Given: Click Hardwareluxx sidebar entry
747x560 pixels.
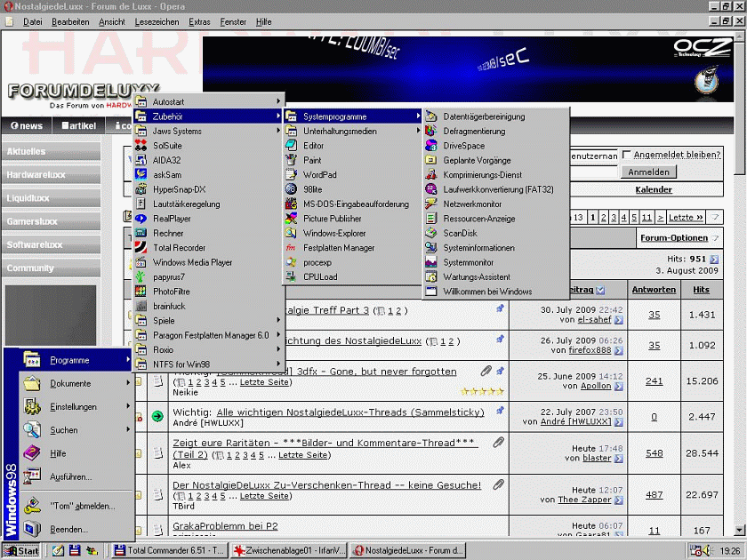Looking at the screenshot, I should coord(51,175).
